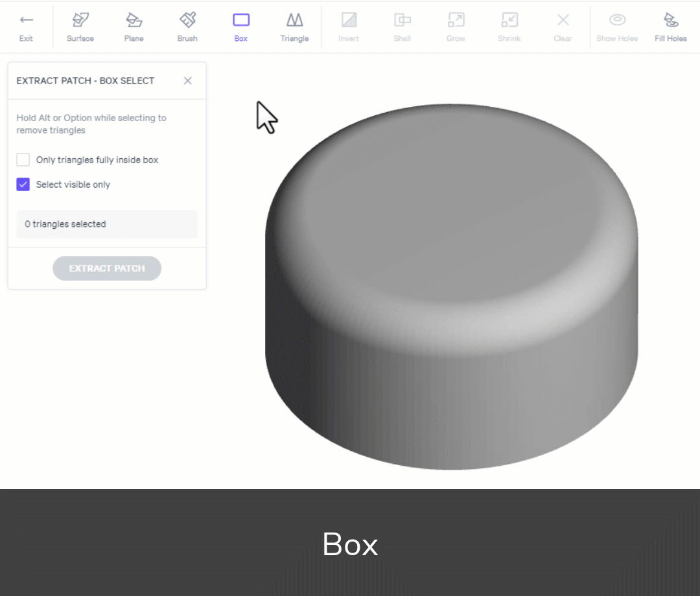Select the Plane selection tool
This screenshot has height=596, width=700.
[134, 28]
